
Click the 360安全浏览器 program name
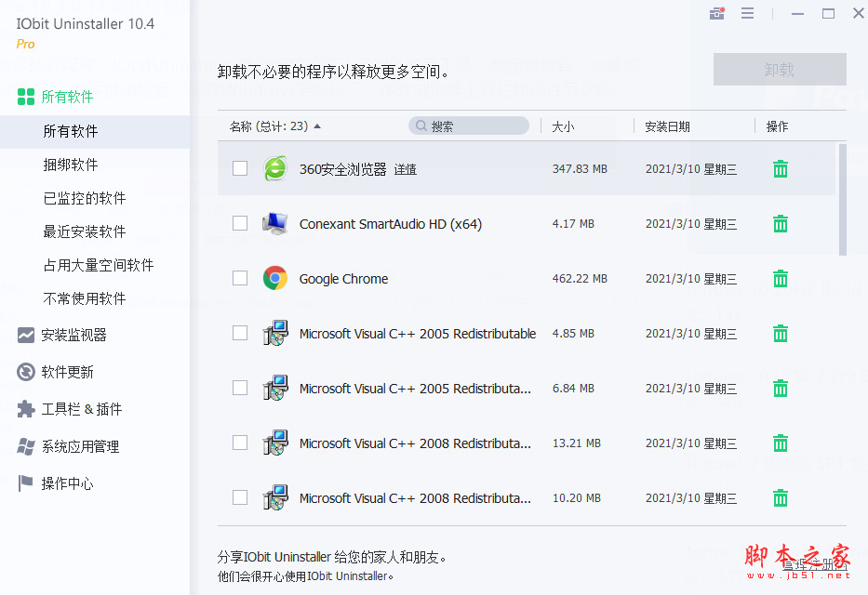(342, 169)
